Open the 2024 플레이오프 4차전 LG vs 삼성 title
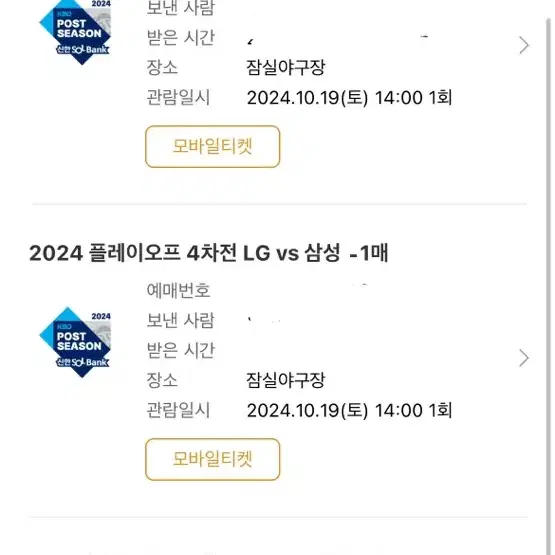Screen dimensions: 555x555 tap(208, 253)
